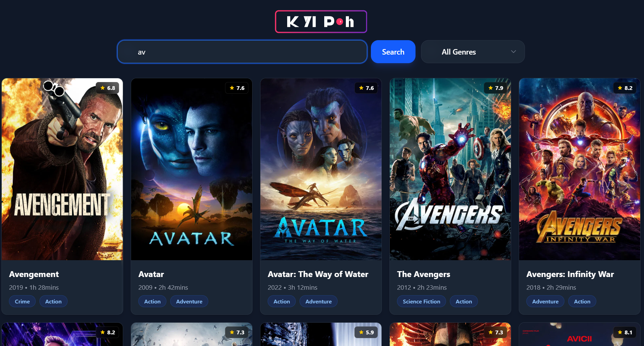Click '2012 • 2h 23mins' text
The width and height of the screenshot is (644, 346).
click(x=422, y=288)
